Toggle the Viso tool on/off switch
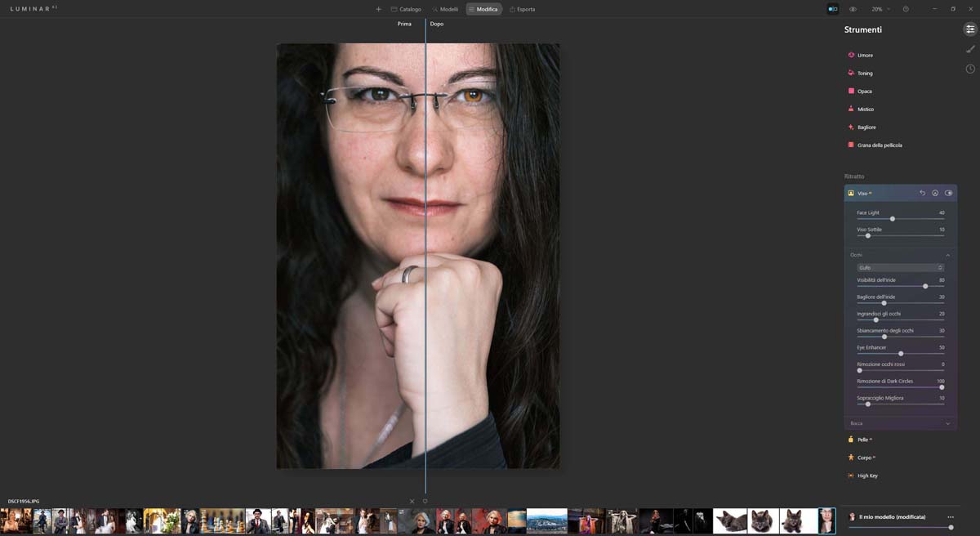This screenshot has width=980, height=536. click(x=948, y=193)
